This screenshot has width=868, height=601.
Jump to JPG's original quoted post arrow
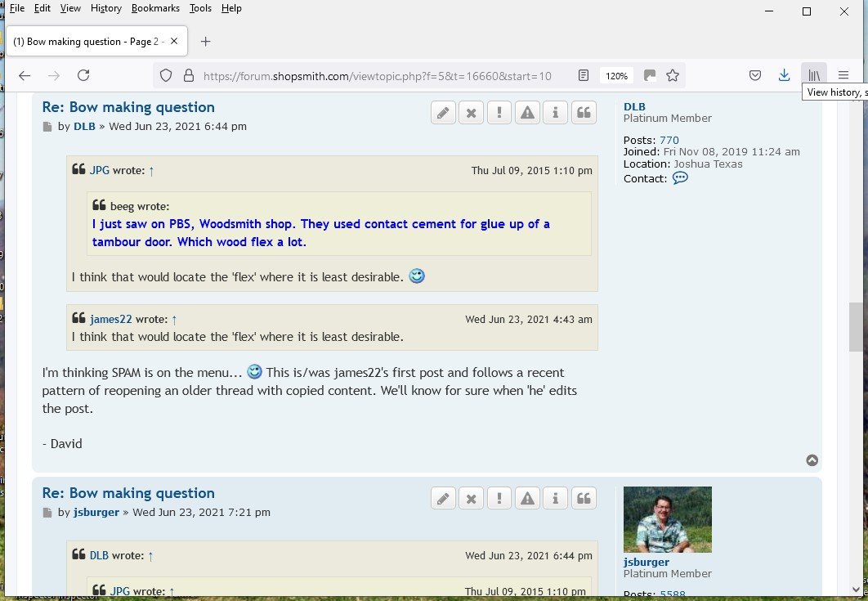[x=151, y=171]
